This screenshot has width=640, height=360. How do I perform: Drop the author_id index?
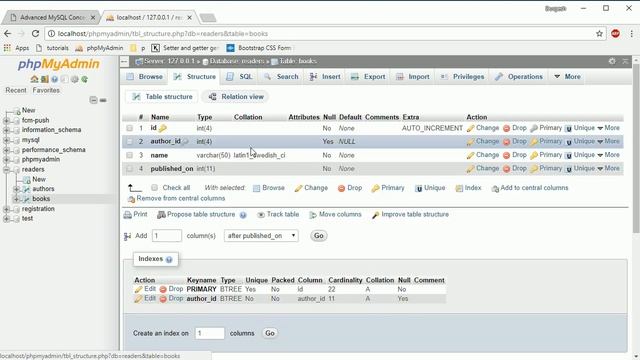[x=171, y=299]
